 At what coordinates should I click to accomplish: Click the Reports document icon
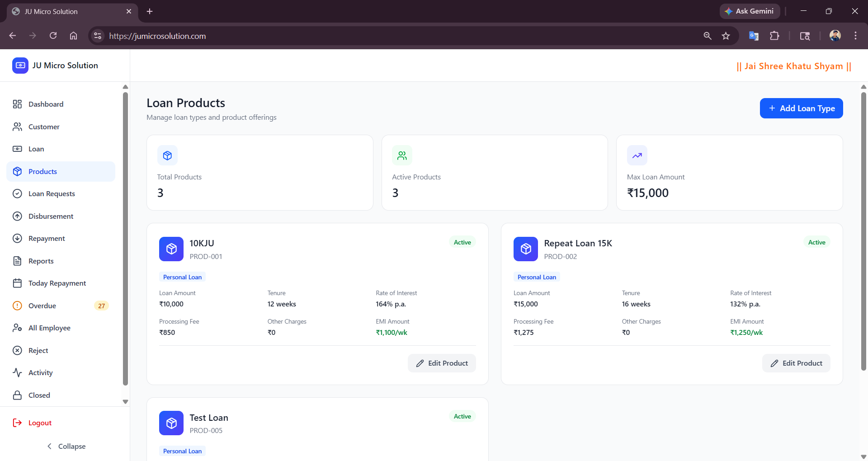[17, 261]
